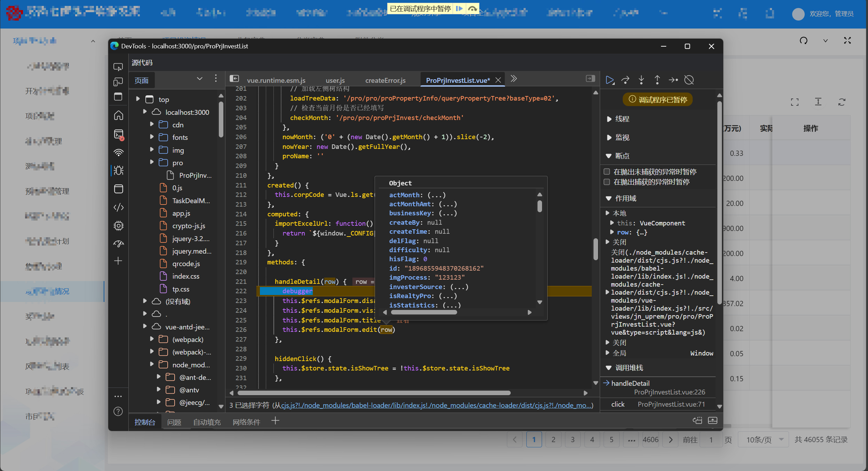Open the Performance gauge panel icon
Viewport: 868px width, 471px height.
[x=119, y=244]
